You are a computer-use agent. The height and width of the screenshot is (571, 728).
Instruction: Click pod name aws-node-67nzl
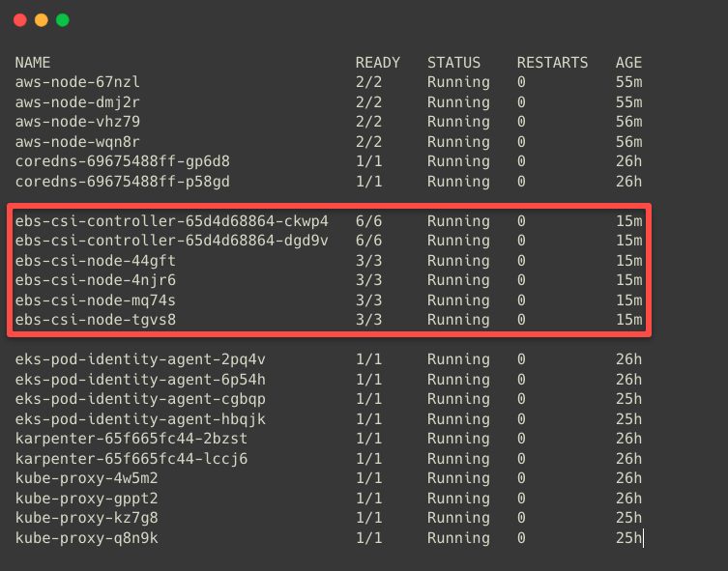pos(77,82)
